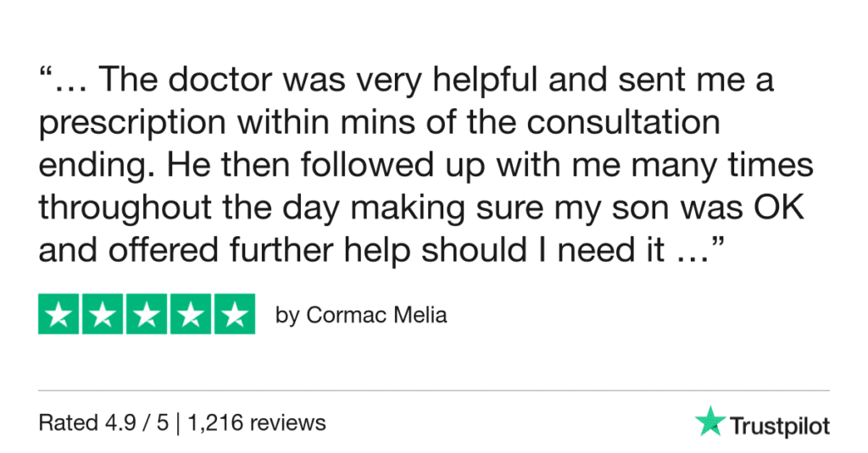This screenshot has width=868, height=453.
Task: Click the horizontal divider line
Action: pyautogui.click(x=434, y=390)
